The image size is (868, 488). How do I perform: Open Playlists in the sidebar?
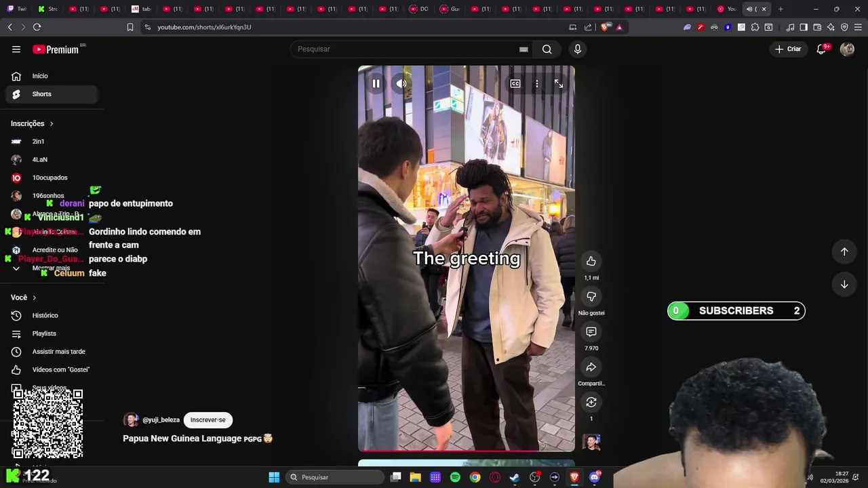51,333
